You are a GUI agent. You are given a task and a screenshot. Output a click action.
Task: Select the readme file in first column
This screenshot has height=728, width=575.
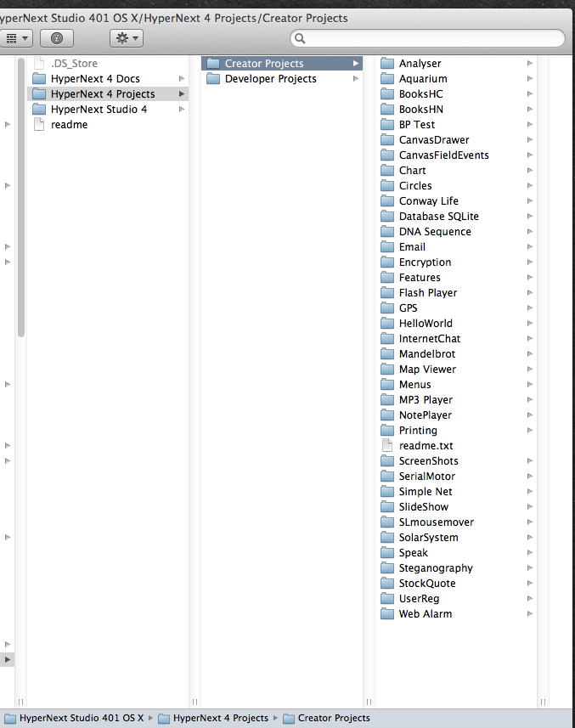(x=108, y=124)
